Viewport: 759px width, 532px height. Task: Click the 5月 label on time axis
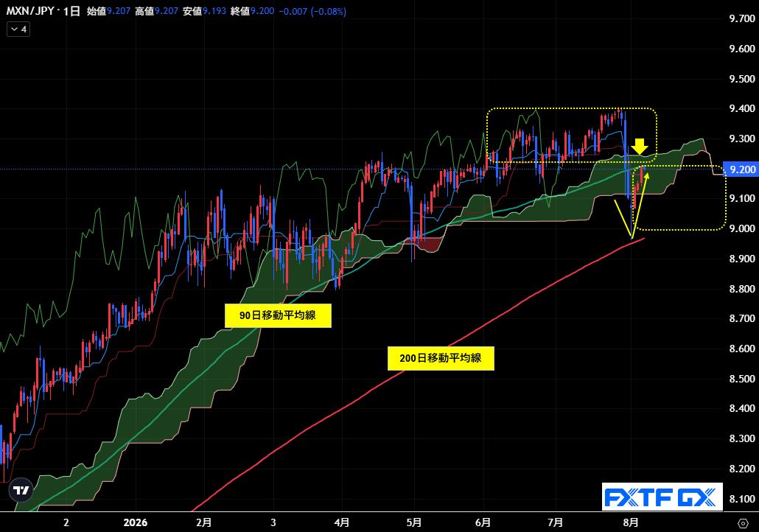414,523
